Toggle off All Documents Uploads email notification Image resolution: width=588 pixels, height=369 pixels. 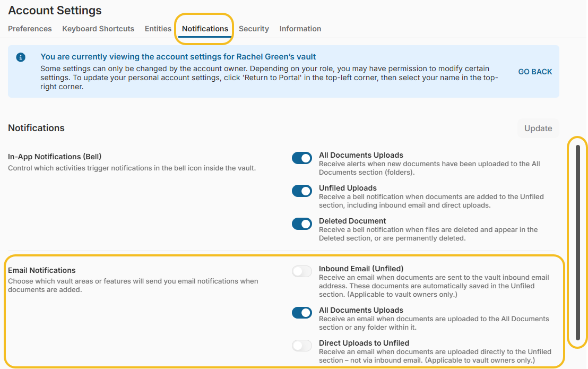pyautogui.click(x=301, y=313)
